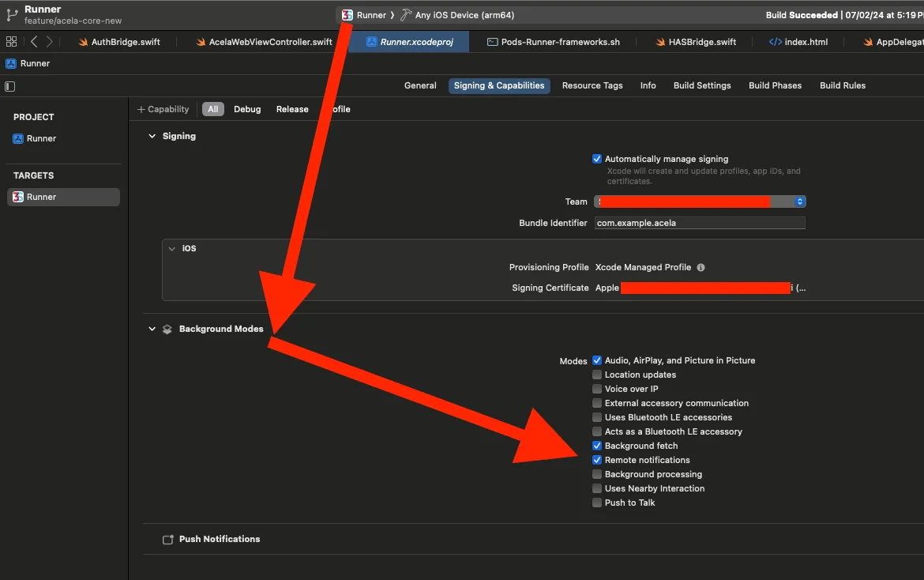Open the Pods-Runner-frameworks.sh editor tab
This screenshot has height=580, width=924.
pos(554,42)
